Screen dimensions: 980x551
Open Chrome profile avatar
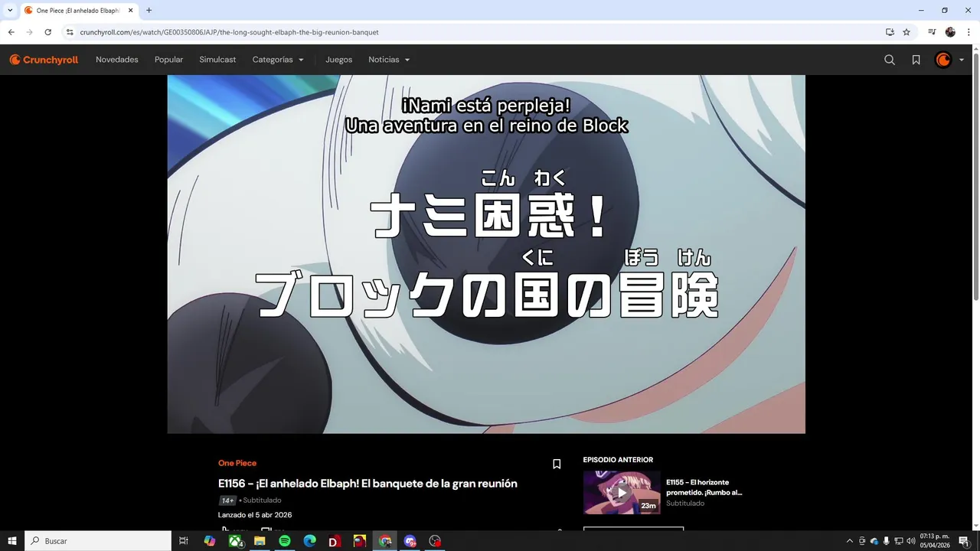tap(950, 32)
